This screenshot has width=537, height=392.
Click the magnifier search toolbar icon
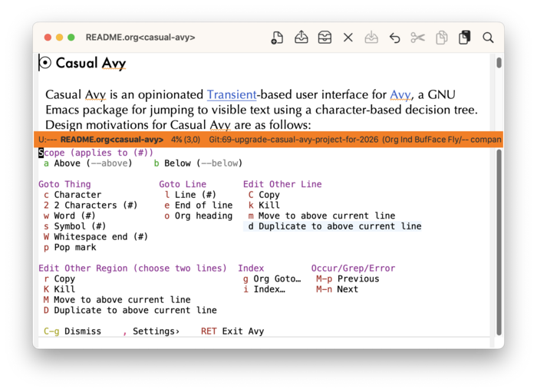tap(488, 38)
